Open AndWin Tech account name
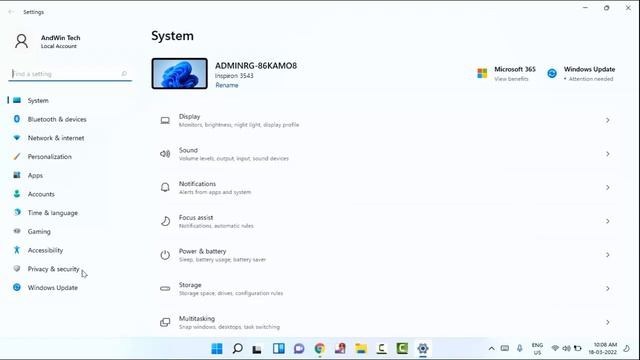Image resolution: width=640 pixels, height=360 pixels. (x=60, y=38)
